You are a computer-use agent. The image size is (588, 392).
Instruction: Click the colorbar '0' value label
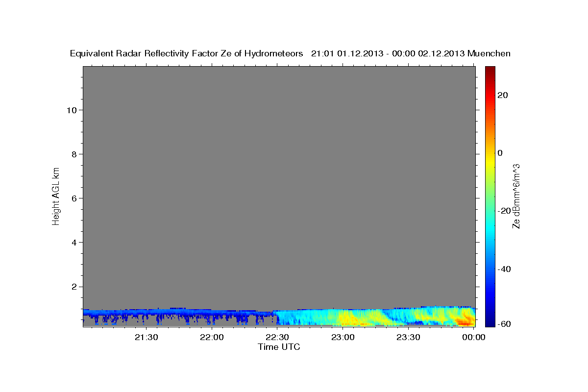click(500, 153)
